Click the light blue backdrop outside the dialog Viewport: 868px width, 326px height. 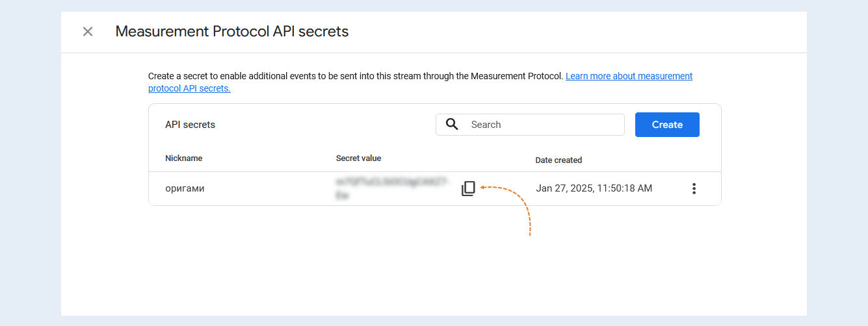coord(30,162)
